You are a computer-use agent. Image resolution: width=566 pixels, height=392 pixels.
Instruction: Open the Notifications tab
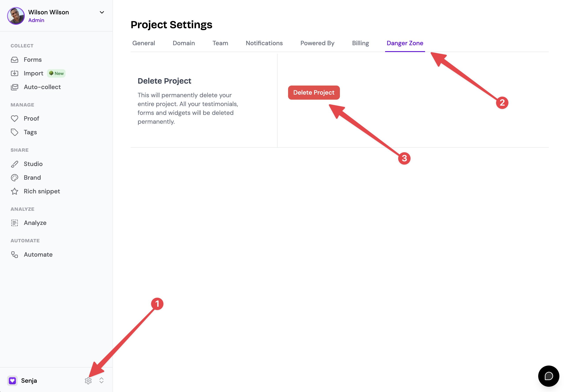click(264, 43)
